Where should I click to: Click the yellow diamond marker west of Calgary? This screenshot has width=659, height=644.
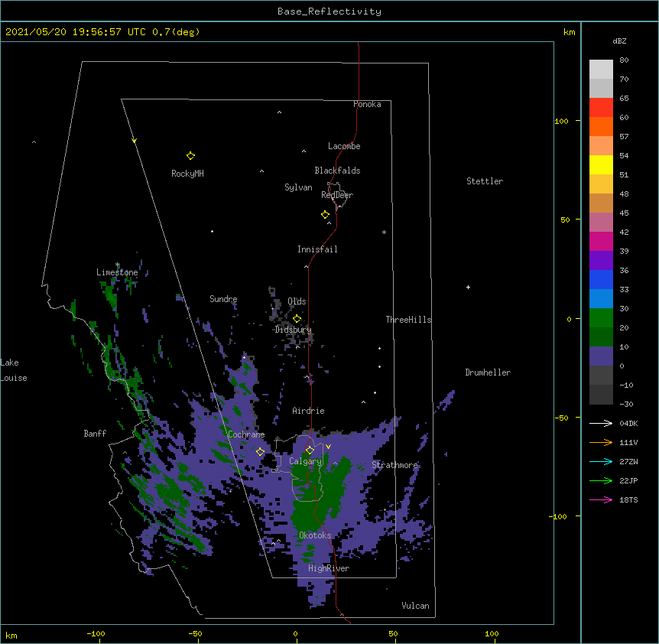click(260, 452)
